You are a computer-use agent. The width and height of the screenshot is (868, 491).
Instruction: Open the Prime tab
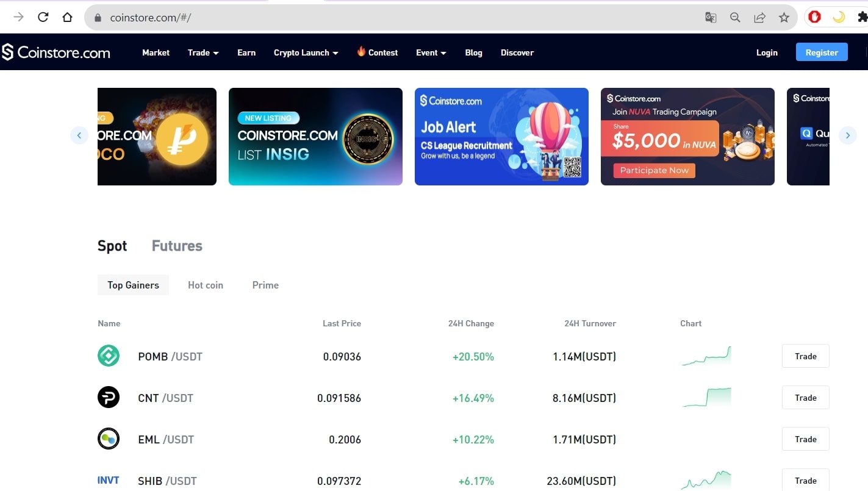point(265,285)
